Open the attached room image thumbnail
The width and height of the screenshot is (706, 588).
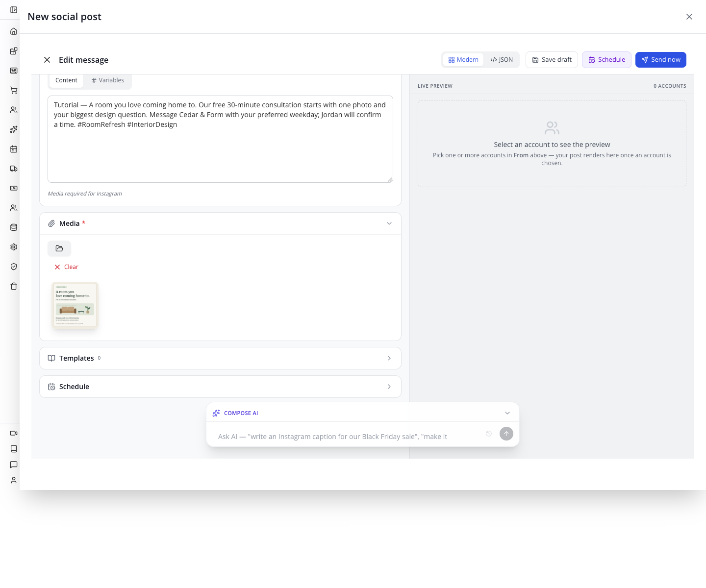[x=75, y=305]
